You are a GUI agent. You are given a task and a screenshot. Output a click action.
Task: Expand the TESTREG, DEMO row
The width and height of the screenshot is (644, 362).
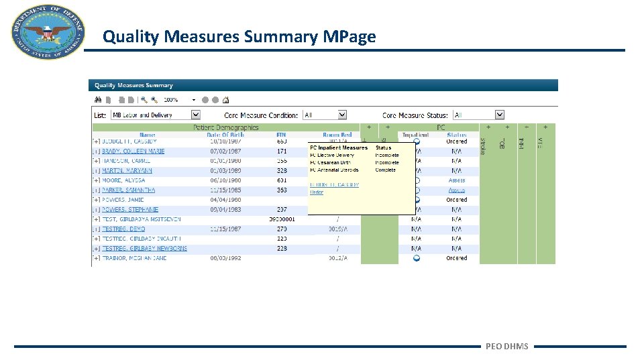(x=96, y=229)
